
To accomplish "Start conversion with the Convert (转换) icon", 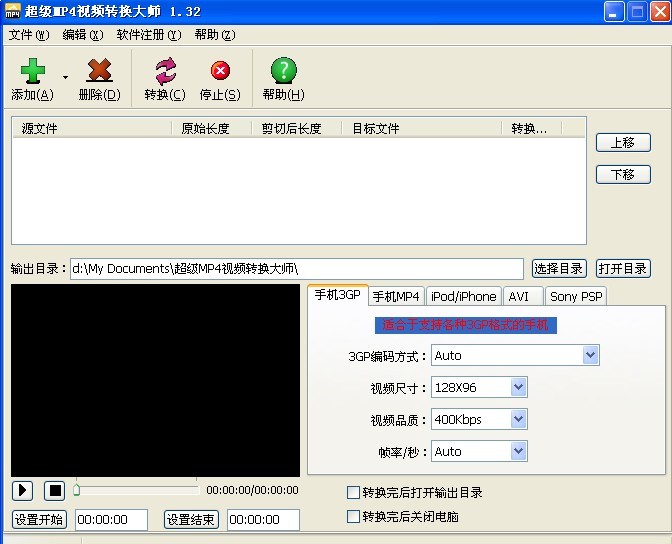I will tap(165, 71).
